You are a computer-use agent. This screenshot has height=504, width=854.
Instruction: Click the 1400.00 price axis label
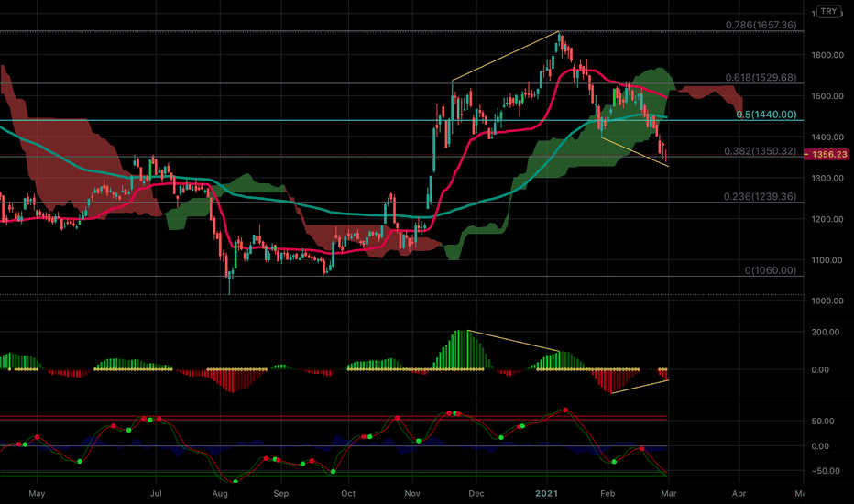coord(827,137)
